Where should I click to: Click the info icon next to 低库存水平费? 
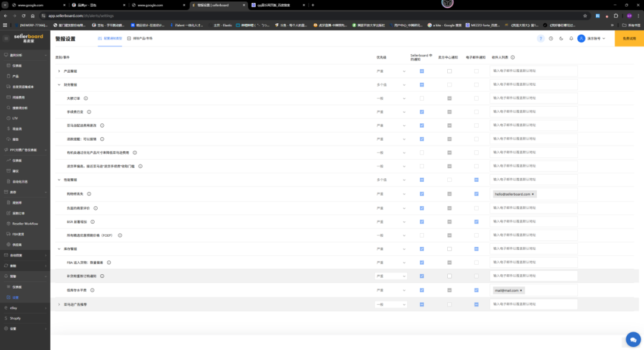point(92,290)
